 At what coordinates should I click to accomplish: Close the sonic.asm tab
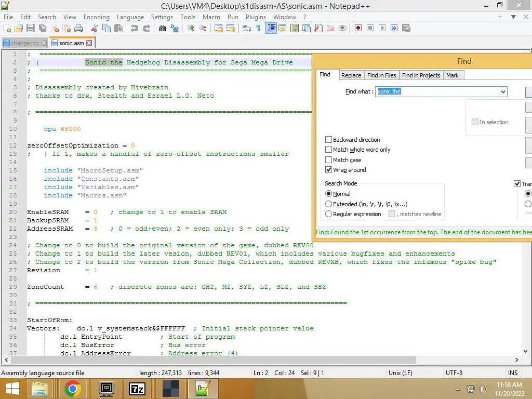pyautogui.click(x=89, y=43)
